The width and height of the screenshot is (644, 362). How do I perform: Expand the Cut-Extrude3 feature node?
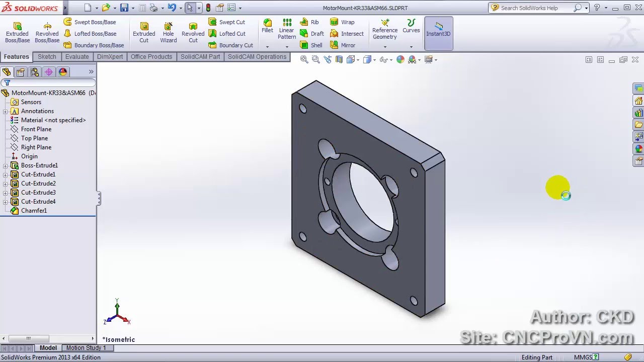point(5,193)
